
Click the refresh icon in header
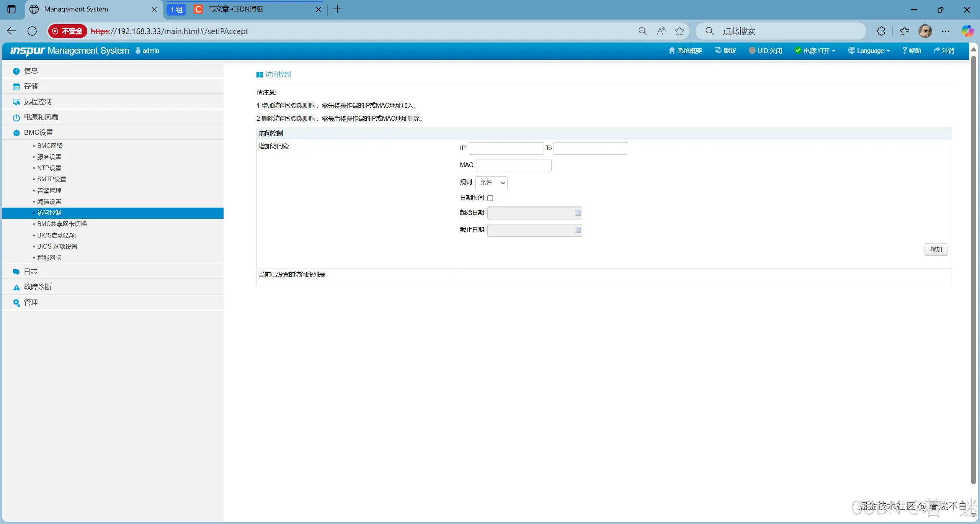[x=718, y=50]
